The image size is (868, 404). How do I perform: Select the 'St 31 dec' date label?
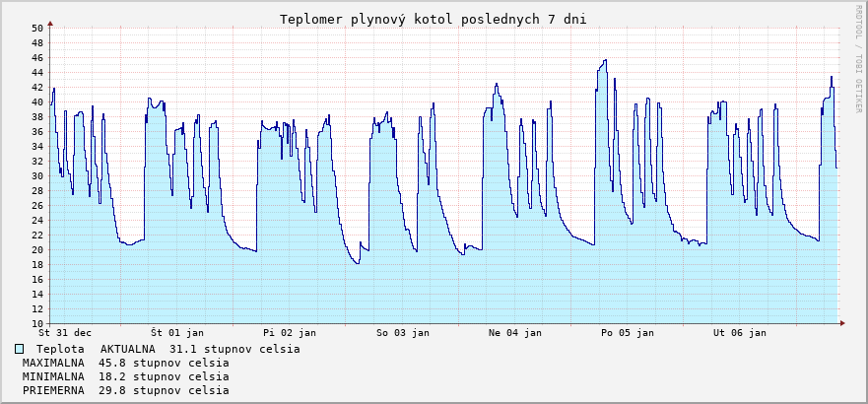tap(65, 333)
